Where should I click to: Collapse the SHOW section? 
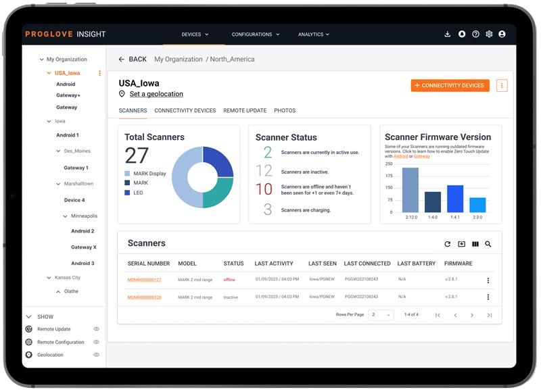(x=29, y=316)
